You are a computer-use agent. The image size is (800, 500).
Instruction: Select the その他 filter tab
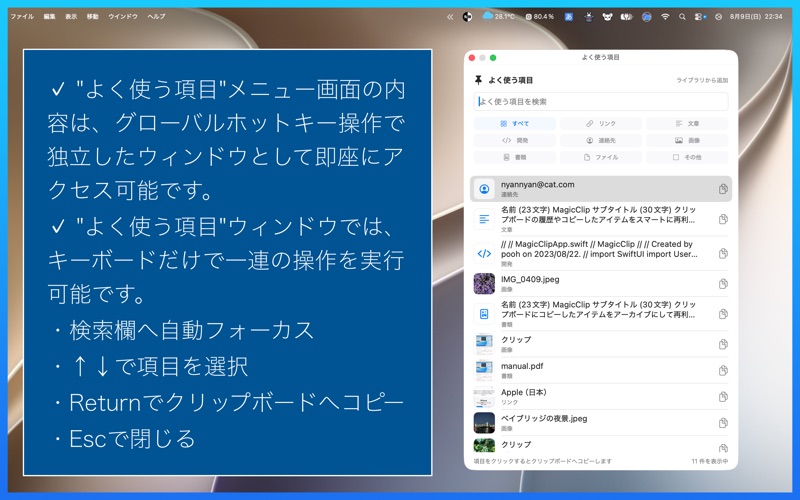(x=687, y=157)
